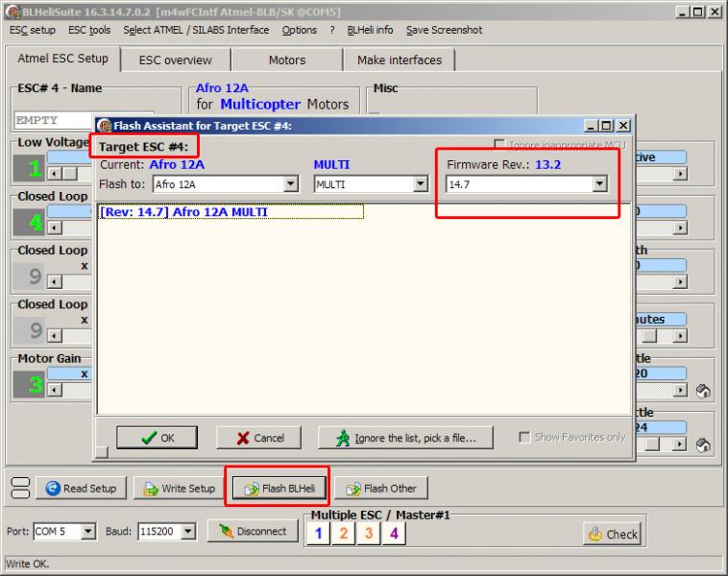Click the Flash Other button
728x576 pixels.
click(380, 489)
